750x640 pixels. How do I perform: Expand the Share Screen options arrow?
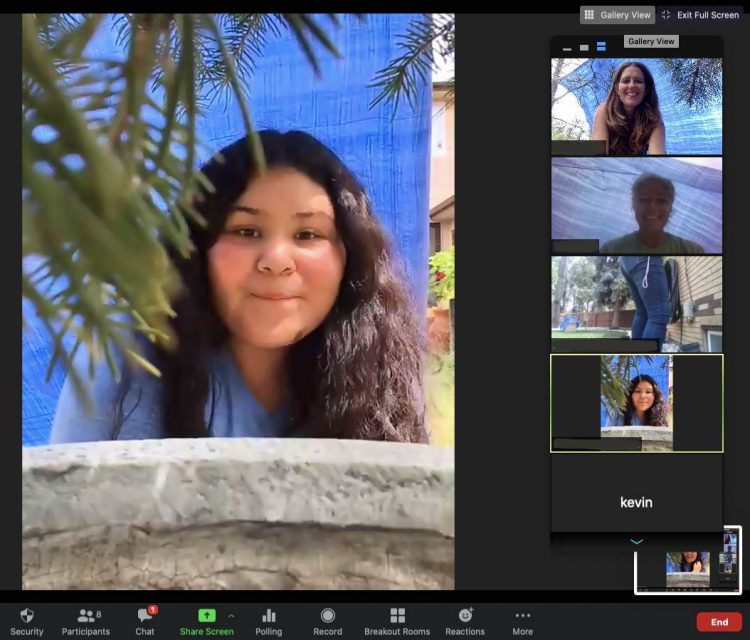point(232,615)
